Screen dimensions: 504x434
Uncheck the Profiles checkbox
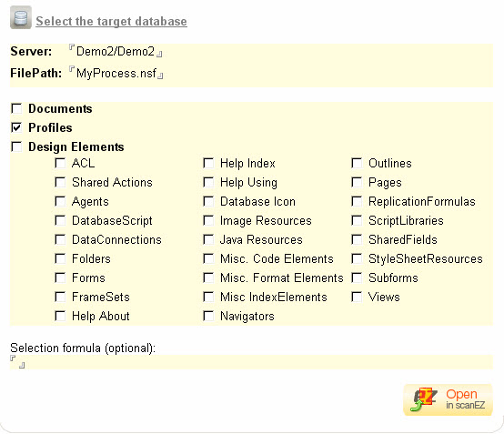click(x=16, y=127)
